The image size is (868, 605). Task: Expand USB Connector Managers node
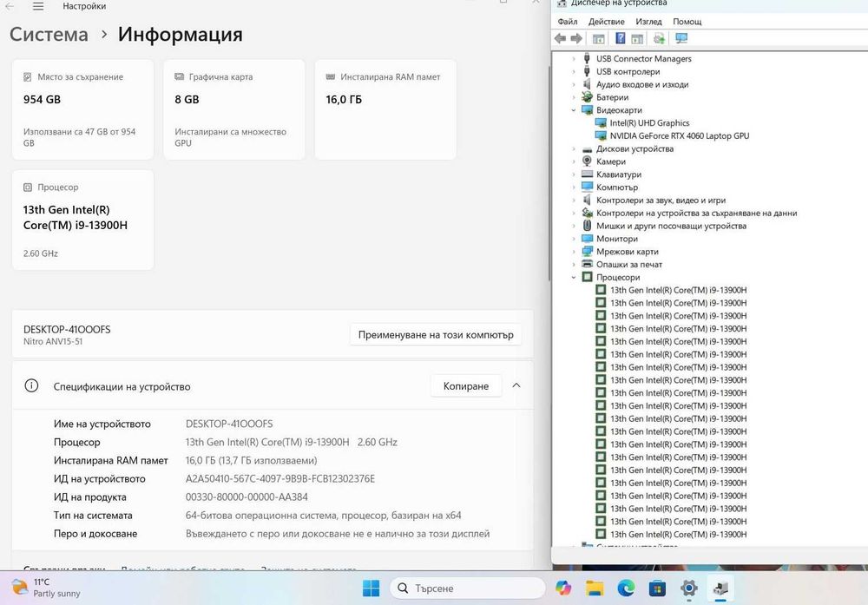point(574,59)
